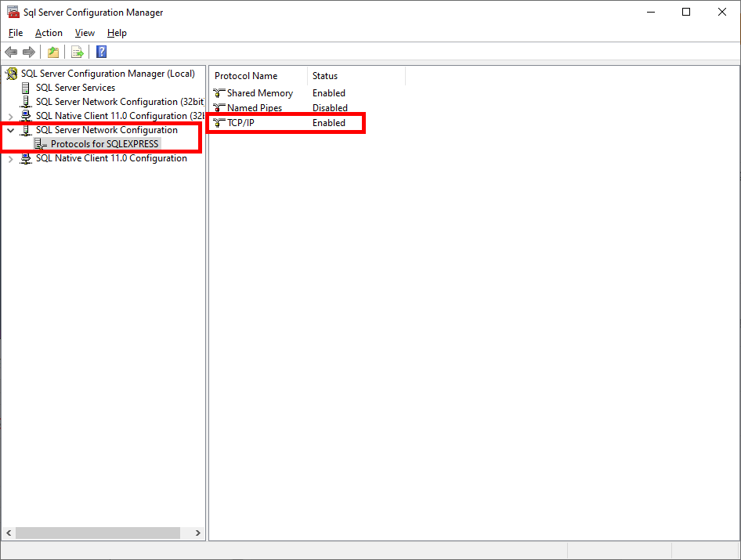Click the SQL Server Services node icon
Screen dimensions: 741x560
point(26,88)
